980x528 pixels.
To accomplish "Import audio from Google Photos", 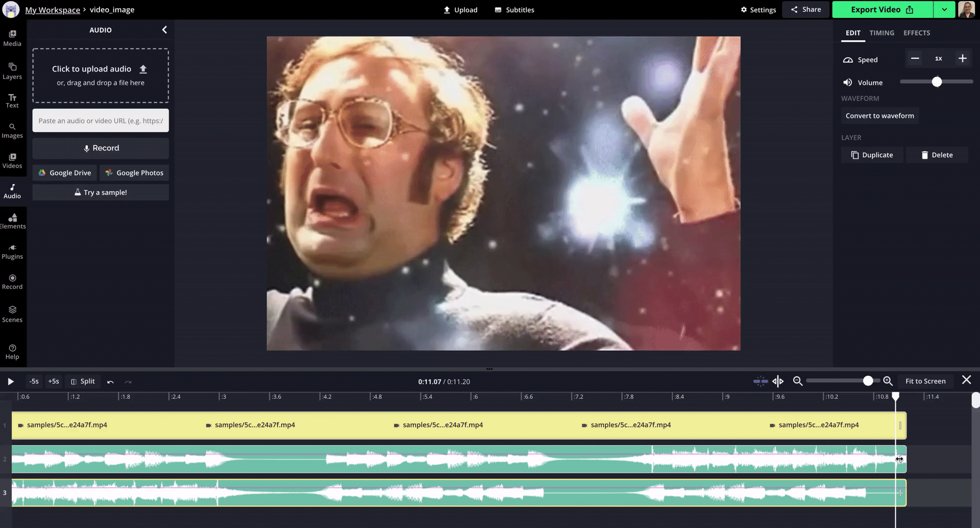I will coord(134,173).
